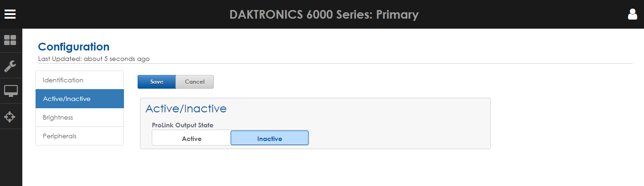Click the DAKTRONICS 6000 Series: Primary title
This screenshot has width=644, height=186.
click(324, 15)
